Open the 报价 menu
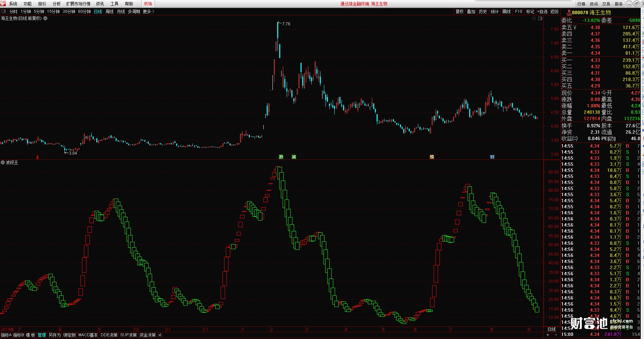Image resolution: width=644 pixels, height=339 pixels. point(42,4)
